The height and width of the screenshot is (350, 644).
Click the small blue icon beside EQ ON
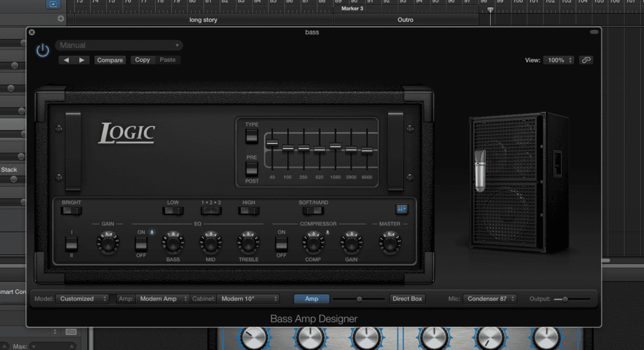pyautogui.click(x=151, y=232)
